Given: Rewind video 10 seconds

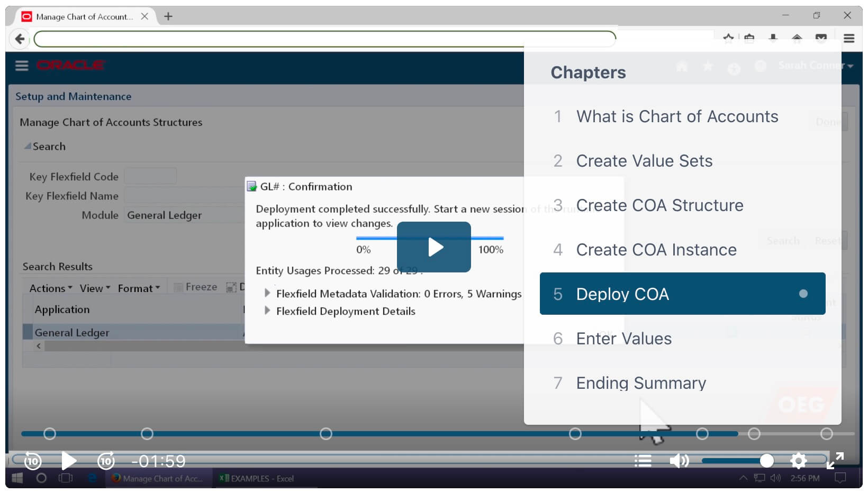Looking at the screenshot, I should coord(33,461).
